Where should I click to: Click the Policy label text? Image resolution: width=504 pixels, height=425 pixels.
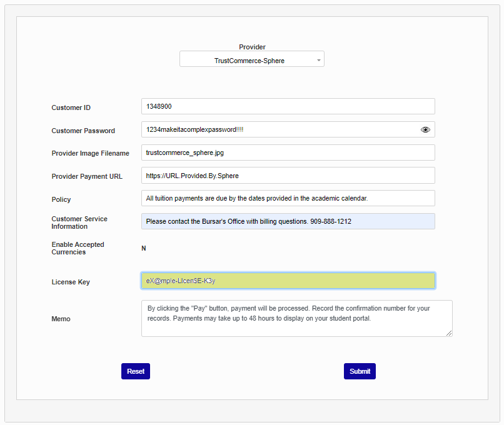61,199
